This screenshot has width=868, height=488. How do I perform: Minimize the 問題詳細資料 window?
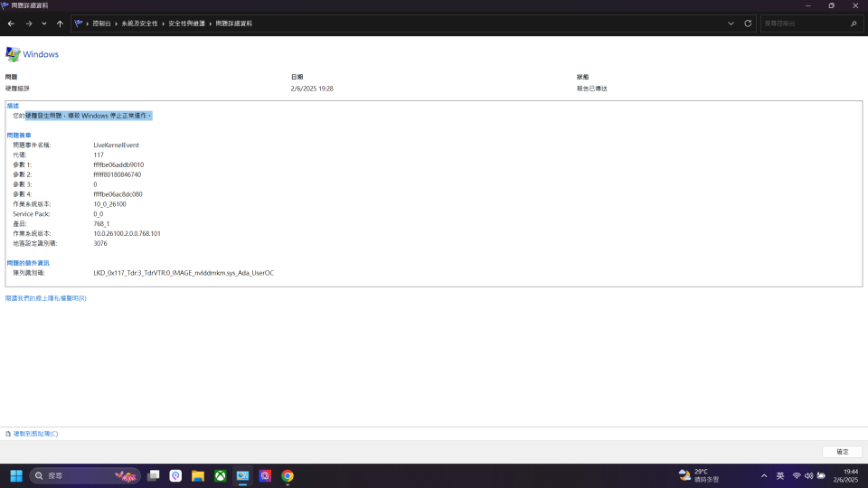(808, 5)
